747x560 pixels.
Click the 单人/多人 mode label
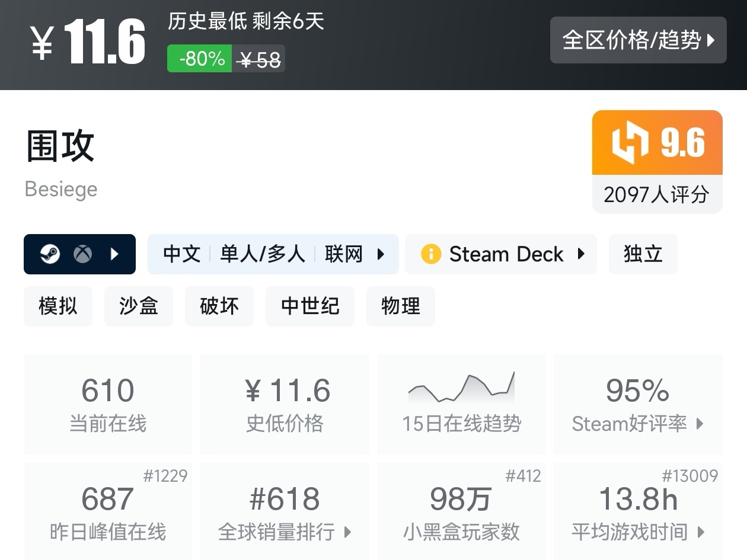point(263,254)
